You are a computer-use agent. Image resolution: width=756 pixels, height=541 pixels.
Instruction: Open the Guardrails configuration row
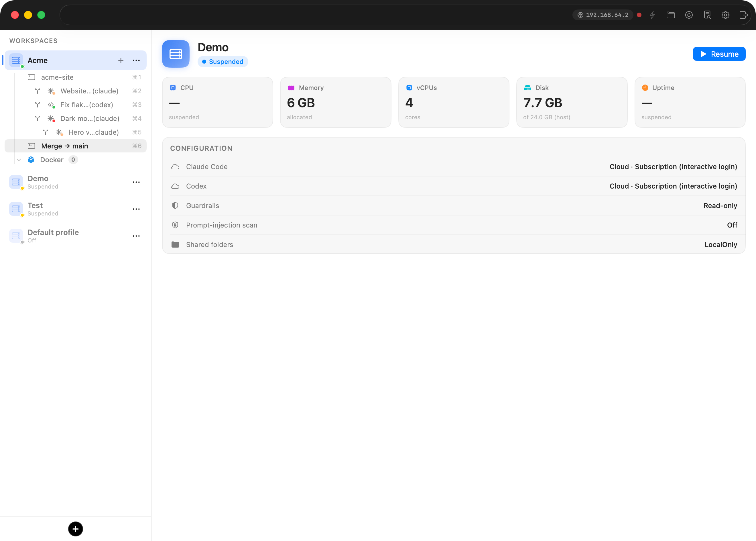point(453,205)
